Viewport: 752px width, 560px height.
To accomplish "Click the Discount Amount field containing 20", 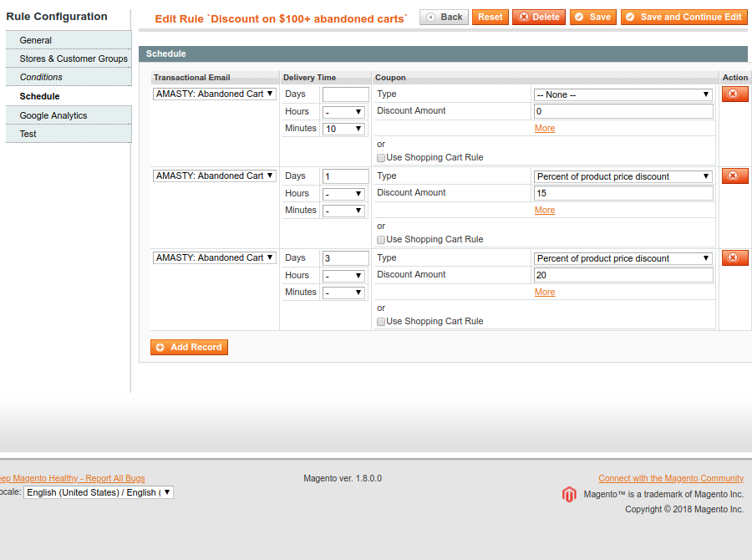I will click(x=622, y=276).
